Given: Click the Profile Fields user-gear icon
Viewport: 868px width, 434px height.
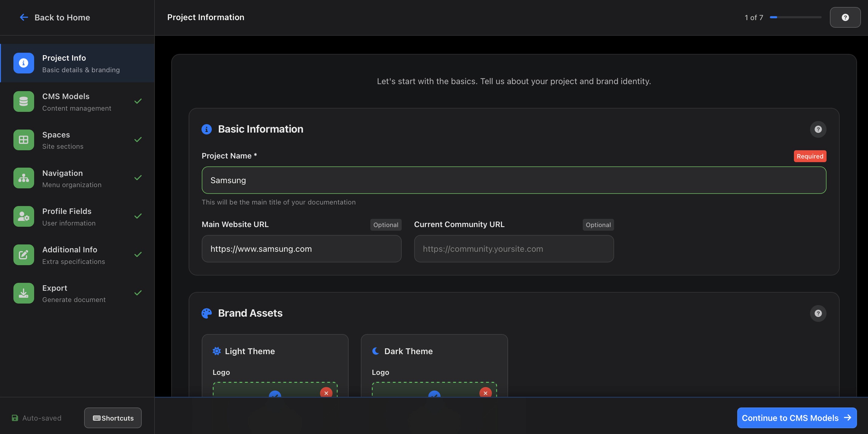Looking at the screenshot, I should pyautogui.click(x=24, y=216).
